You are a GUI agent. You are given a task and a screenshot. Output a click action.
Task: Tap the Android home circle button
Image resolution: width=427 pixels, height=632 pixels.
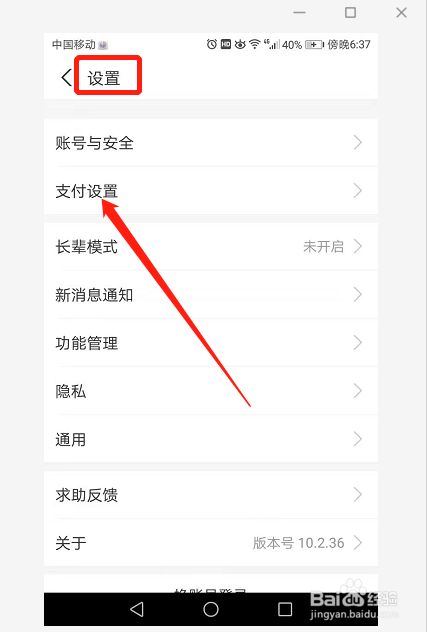pyautogui.click(x=211, y=609)
